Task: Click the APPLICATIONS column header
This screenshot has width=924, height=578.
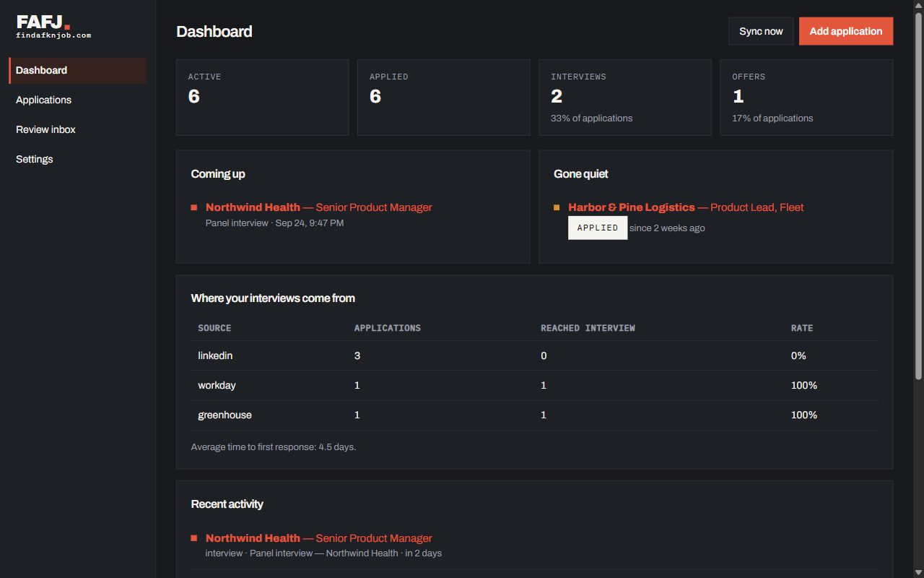Action: coord(388,328)
